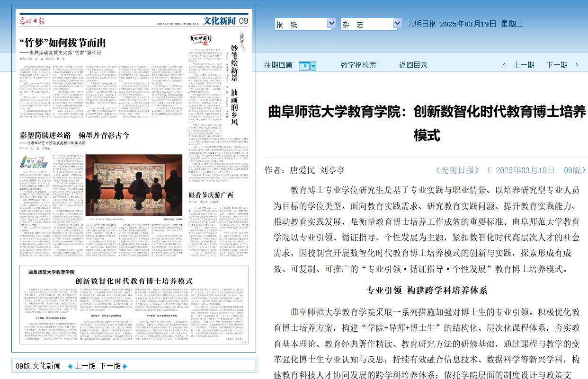
Task: Click the blue right arrow after 下一版
Action: [125, 366]
